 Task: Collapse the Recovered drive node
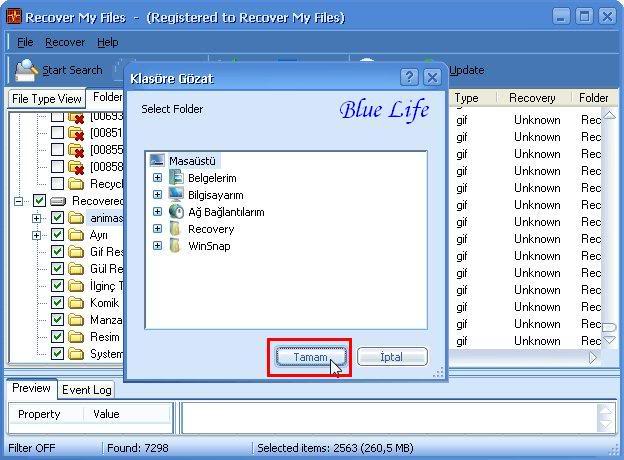pos(18,201)
